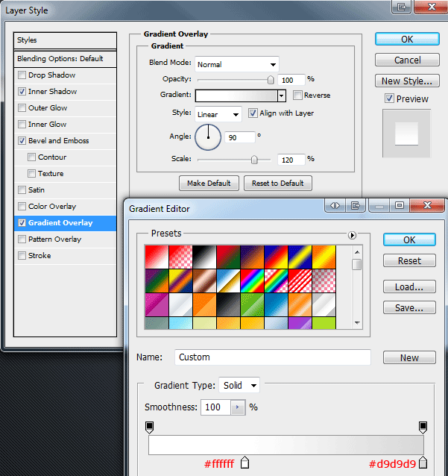Screen dimensions: 448x476
Task: Choose the violet-to-orange gradient preset
Action: (253, 257)
